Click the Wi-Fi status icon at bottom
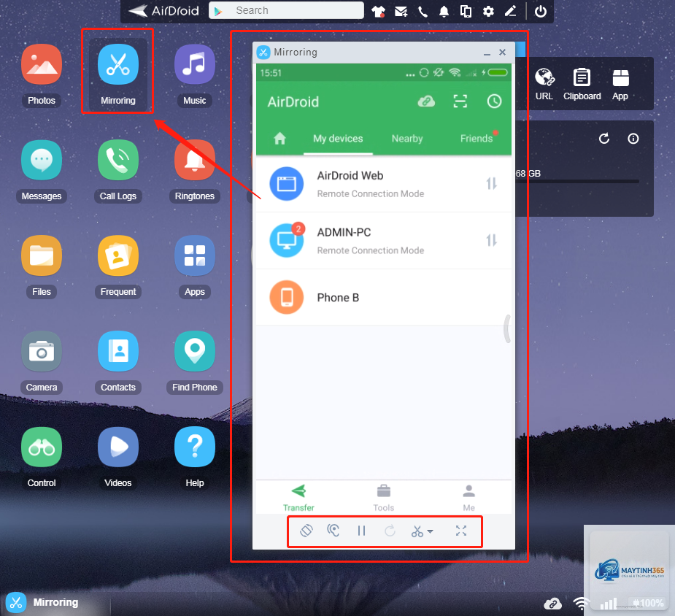675x616 pixels. (x=581, y=604)
